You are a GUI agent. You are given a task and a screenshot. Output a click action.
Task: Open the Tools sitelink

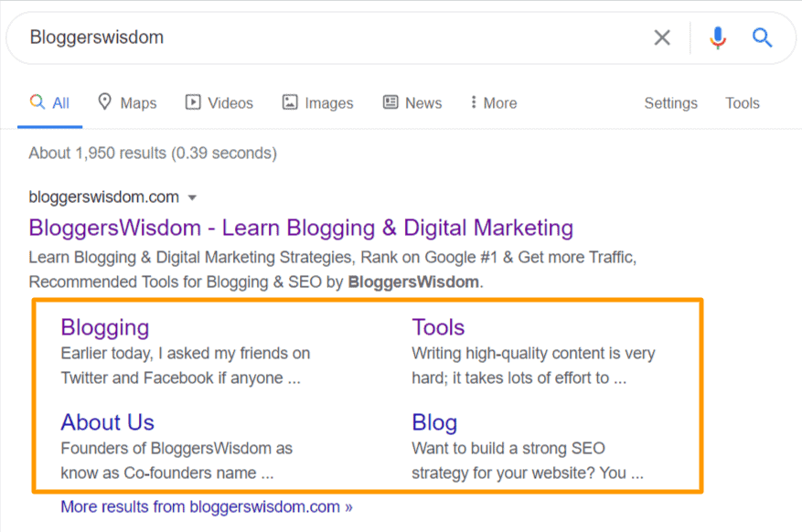tap(438, 327)
